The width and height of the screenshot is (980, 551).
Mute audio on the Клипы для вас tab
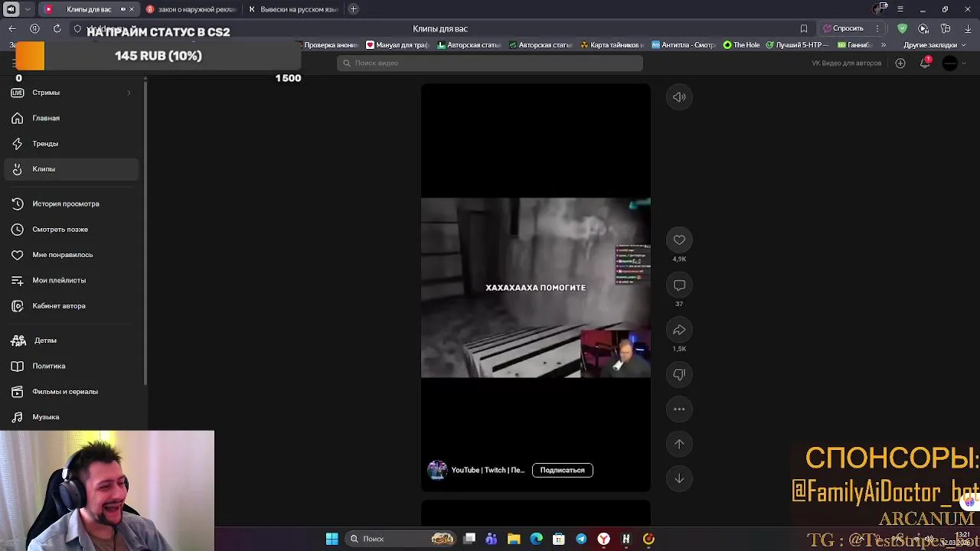click(x=122, y=9)
